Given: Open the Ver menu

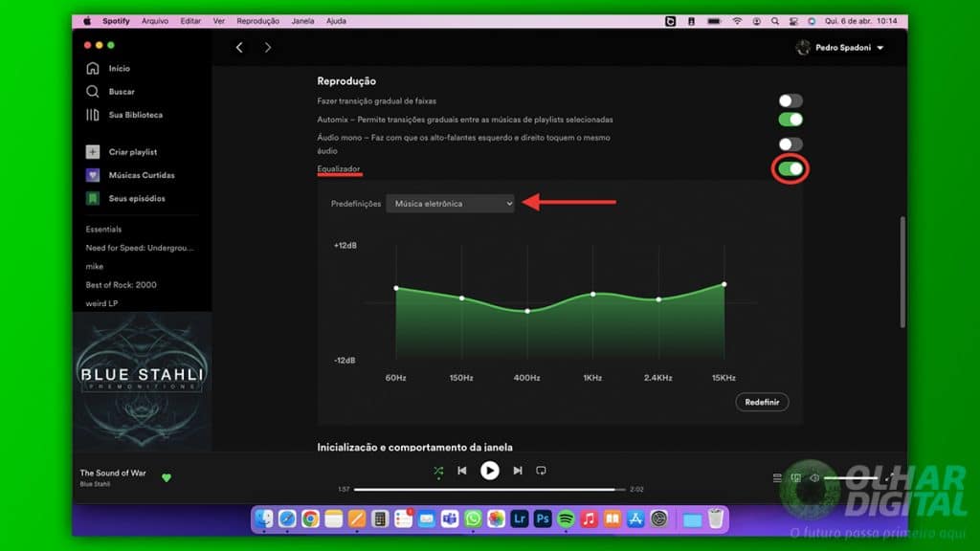Looking at the screenshot, I should point(219,21).
